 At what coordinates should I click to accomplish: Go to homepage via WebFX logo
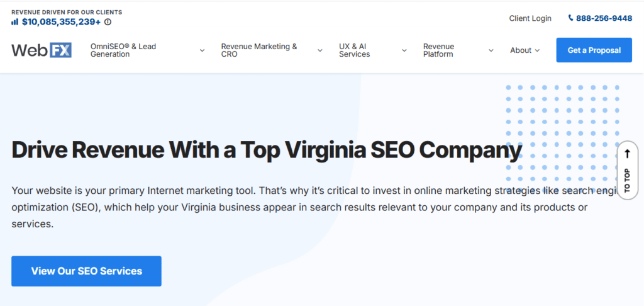coord(42,50)
